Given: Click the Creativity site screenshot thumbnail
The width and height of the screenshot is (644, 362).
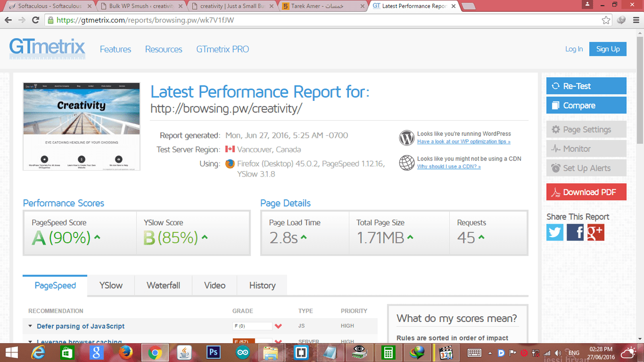Looking at the screenshot, I should tap(82, 127).
